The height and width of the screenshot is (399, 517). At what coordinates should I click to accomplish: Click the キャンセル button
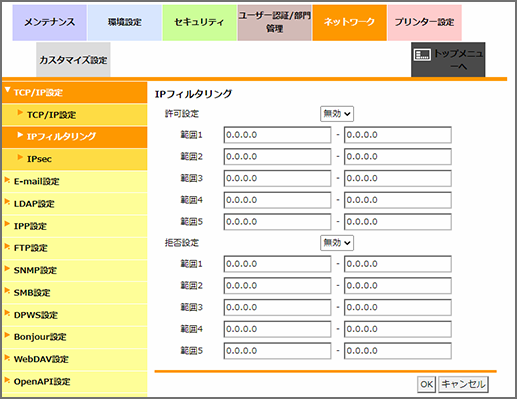(x=463, y=384)
